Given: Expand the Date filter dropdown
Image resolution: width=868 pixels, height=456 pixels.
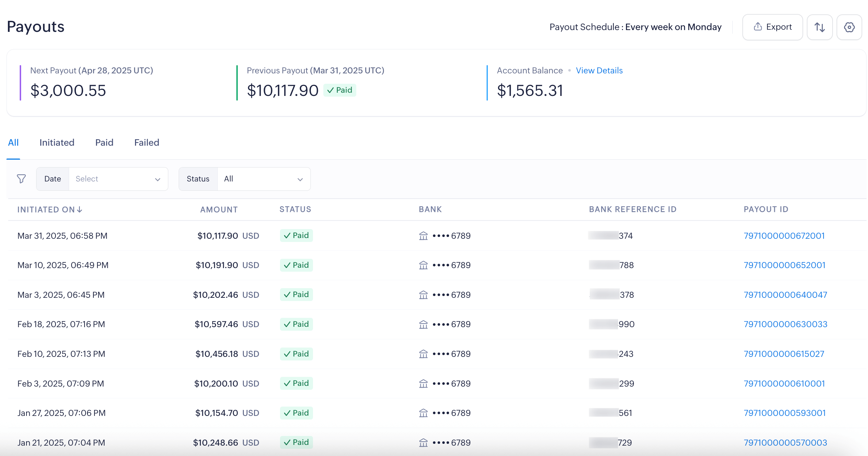Looking at the screenshot, I should coord(118,179).
